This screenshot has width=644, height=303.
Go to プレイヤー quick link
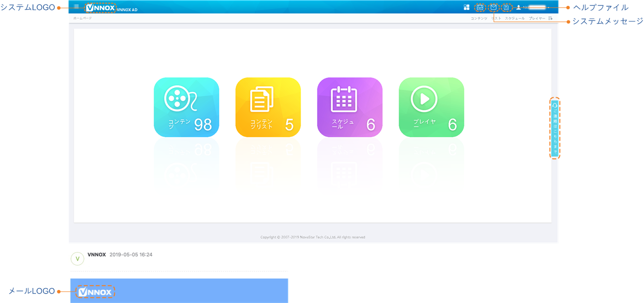pos(537,18)
